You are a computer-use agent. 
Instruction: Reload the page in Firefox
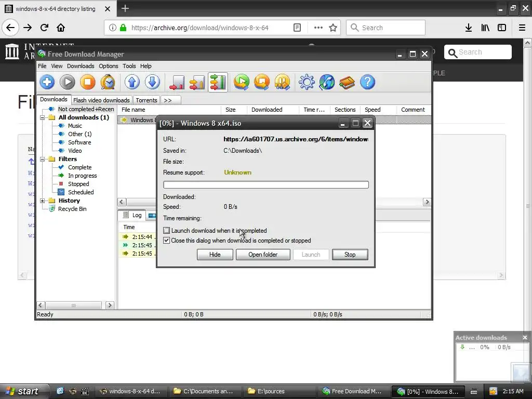tap(45, 28)
